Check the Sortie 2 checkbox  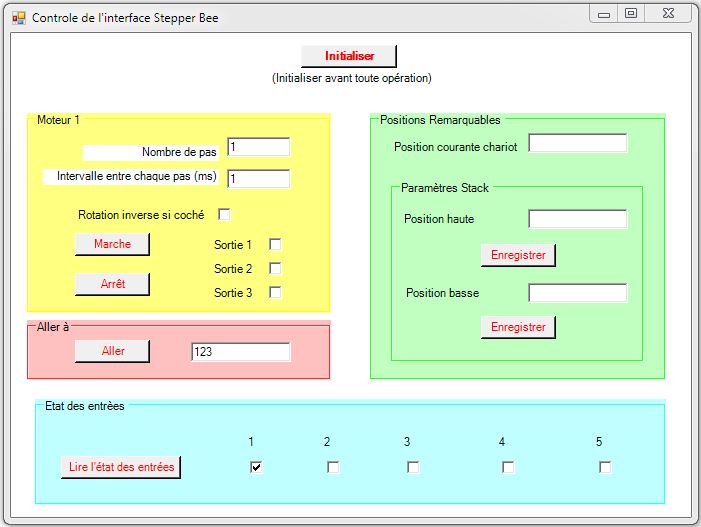[x=275, y=268]
